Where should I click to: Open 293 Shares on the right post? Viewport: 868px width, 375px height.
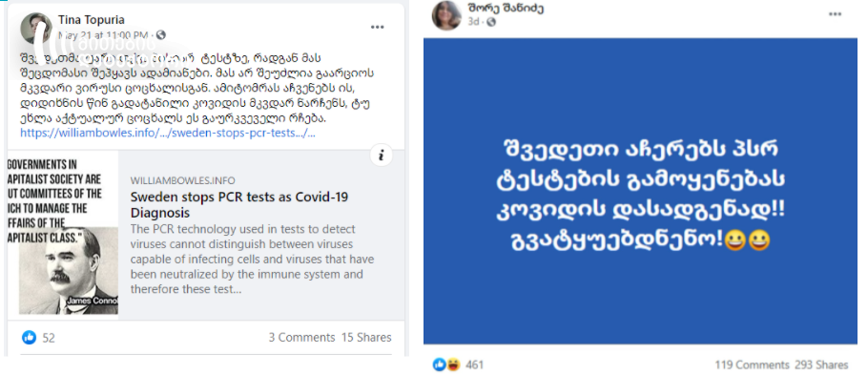(821, 365)
